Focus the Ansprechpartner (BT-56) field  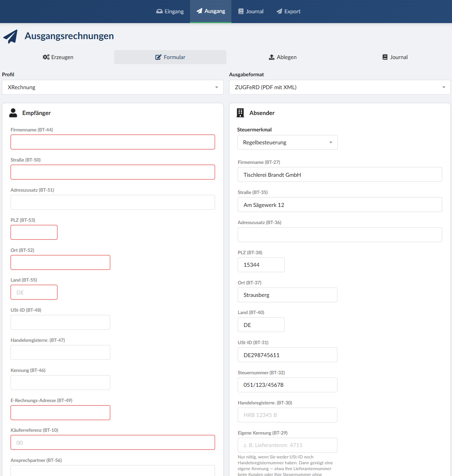(x=113, y=471)
